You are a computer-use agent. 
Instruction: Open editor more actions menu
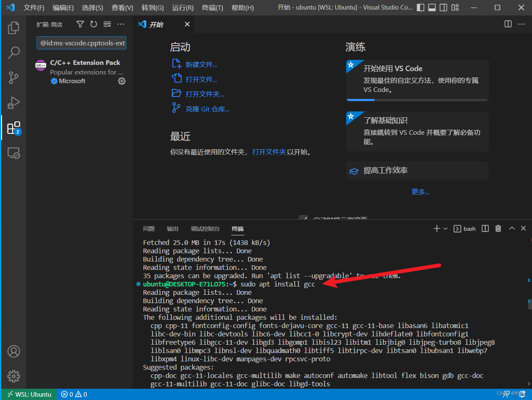521,24
